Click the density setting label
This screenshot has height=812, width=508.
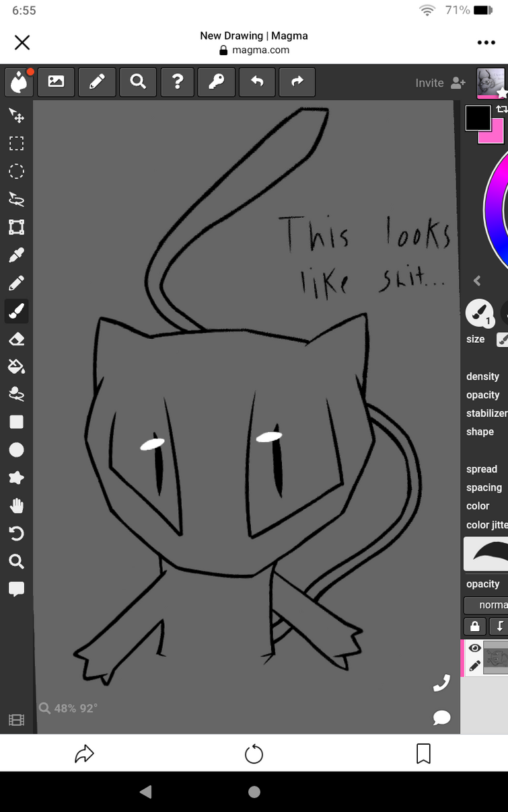coord(482,376)
